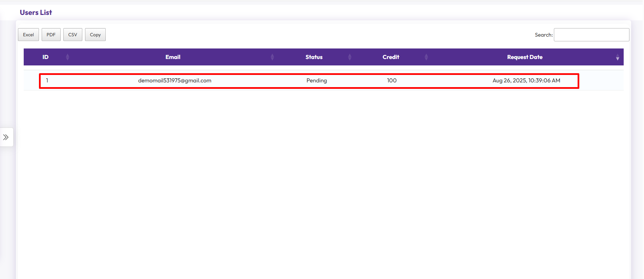Sort table by the Email header label
Viewport: 644px width, 279px height.
(173, 57)
